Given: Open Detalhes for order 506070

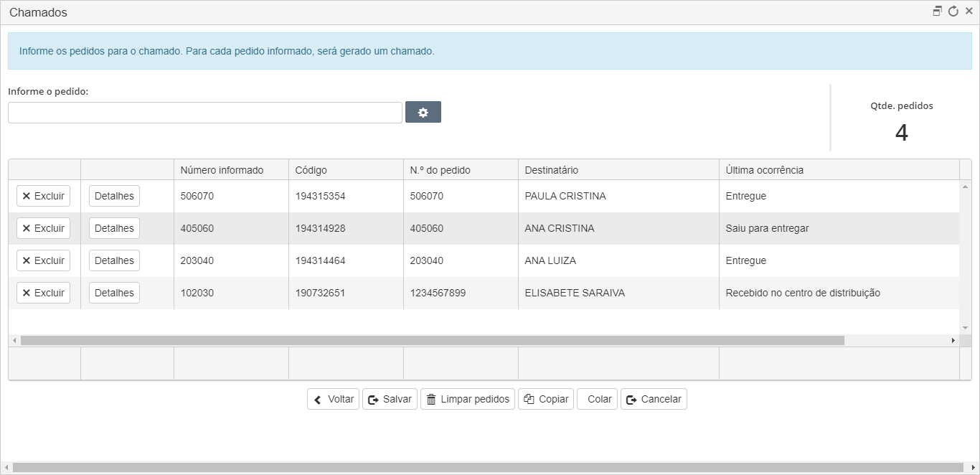Looking at the screenshot, I should click(114, 196).
